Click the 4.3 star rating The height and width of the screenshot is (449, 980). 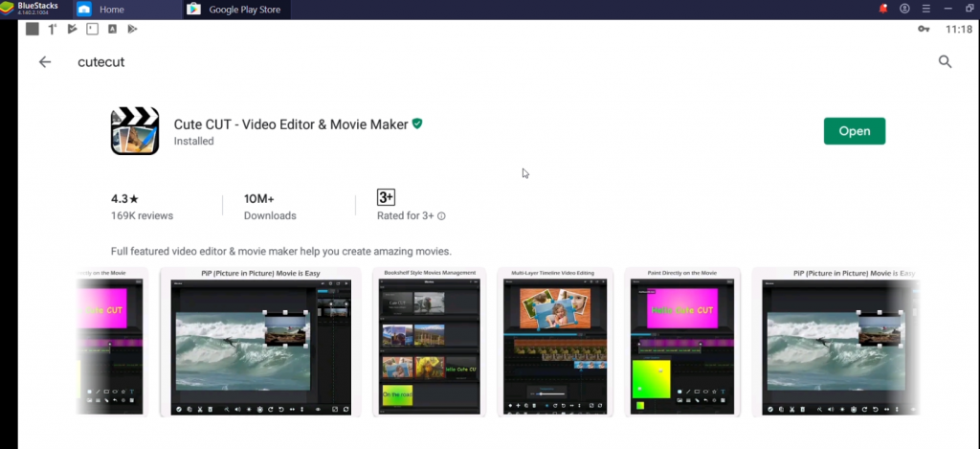[x=124, y=199]
